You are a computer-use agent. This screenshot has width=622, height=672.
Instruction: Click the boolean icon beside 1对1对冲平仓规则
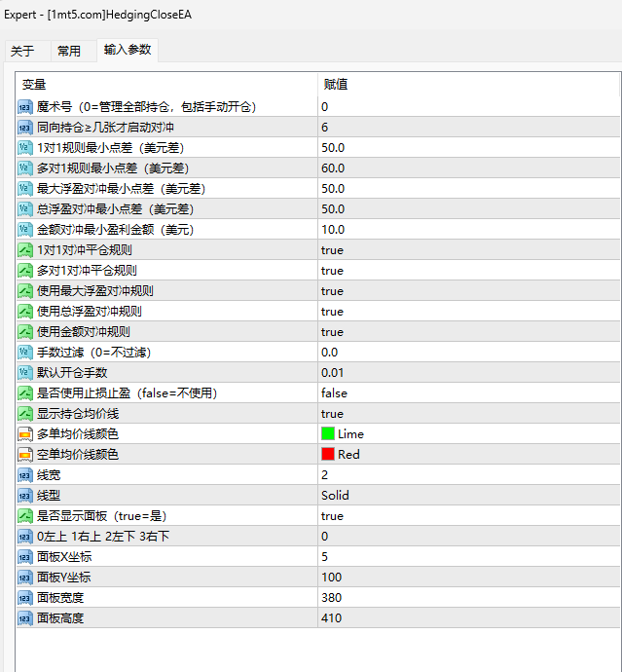[25, 250]
